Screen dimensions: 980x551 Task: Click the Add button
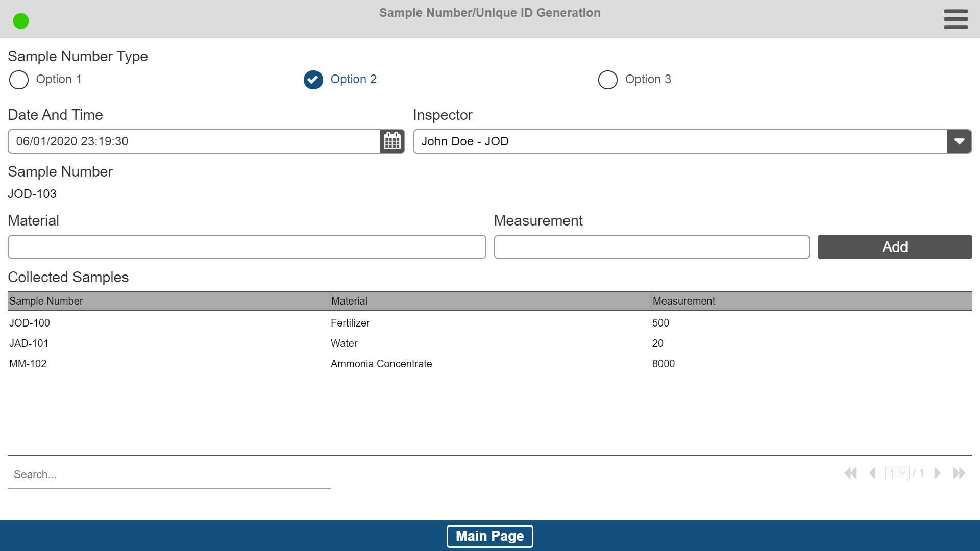(x=894, y=247)
